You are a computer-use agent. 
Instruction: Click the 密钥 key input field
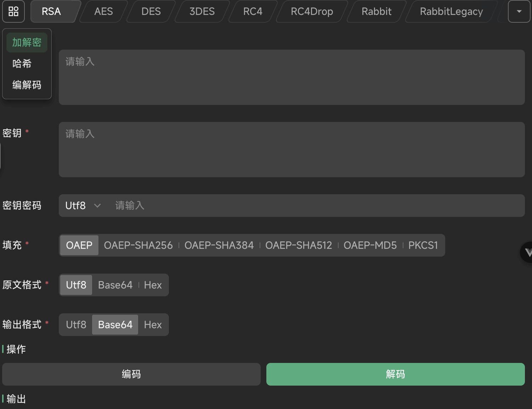tap(292, 149)
